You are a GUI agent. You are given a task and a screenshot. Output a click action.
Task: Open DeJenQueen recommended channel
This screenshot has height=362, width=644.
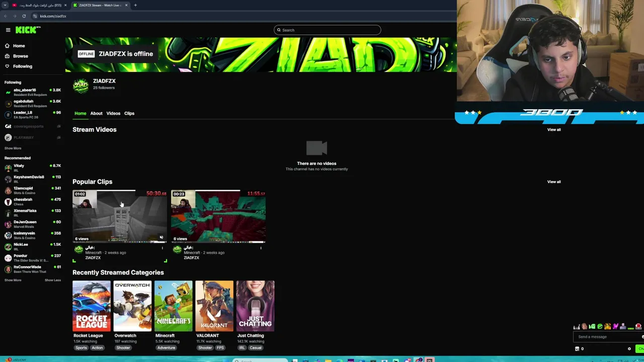(x=33, y=224)
